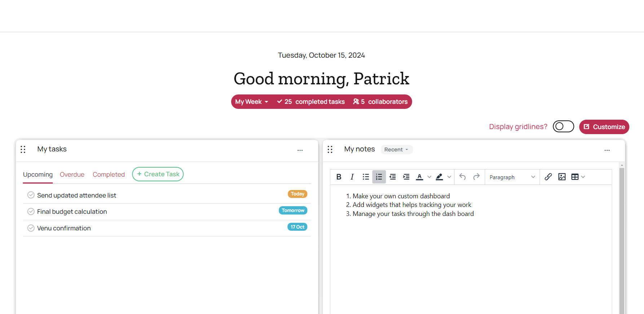
Task: Insert an image into the note
Action: click(562, 177)
